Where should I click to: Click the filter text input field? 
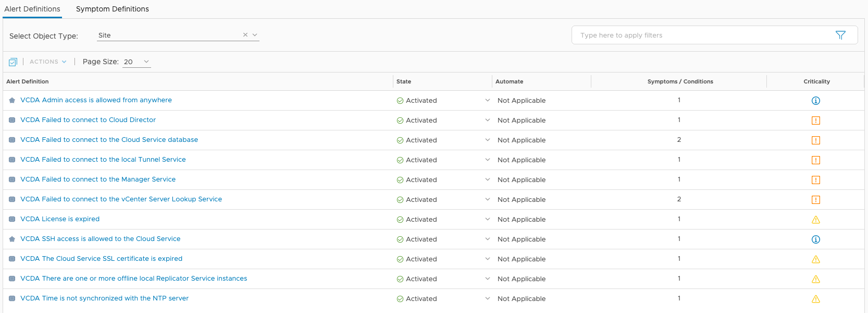(703, 35)
